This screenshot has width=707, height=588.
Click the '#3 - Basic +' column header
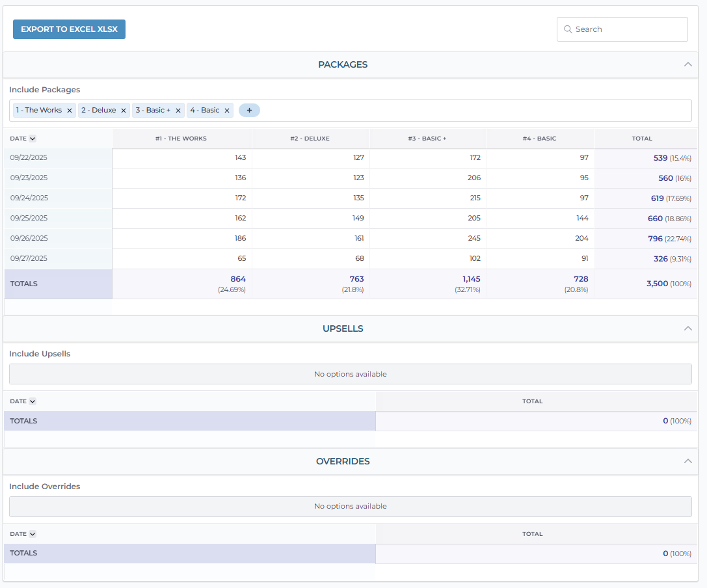[x=427, y=139]
